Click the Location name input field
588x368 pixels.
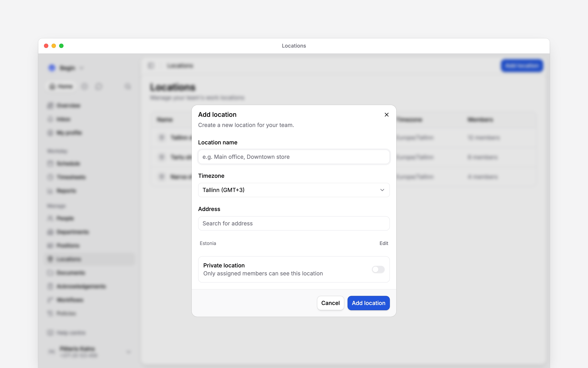(294, 157)
